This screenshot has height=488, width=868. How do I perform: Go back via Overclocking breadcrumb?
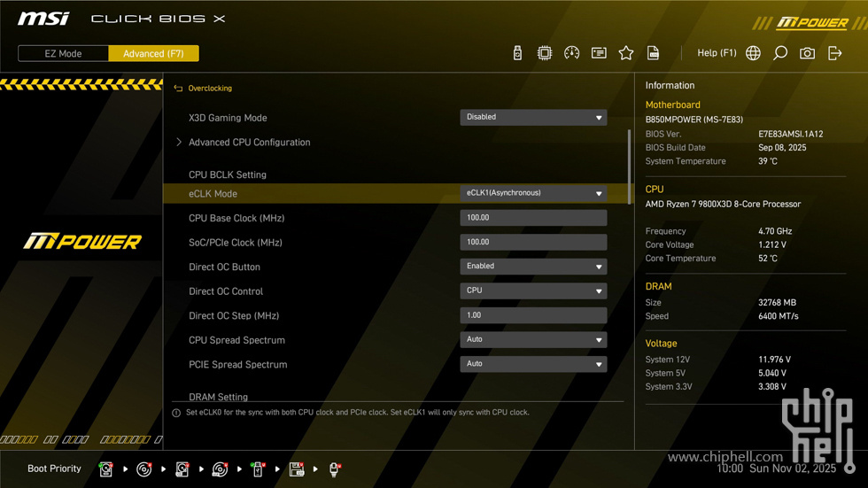[209, 89]
